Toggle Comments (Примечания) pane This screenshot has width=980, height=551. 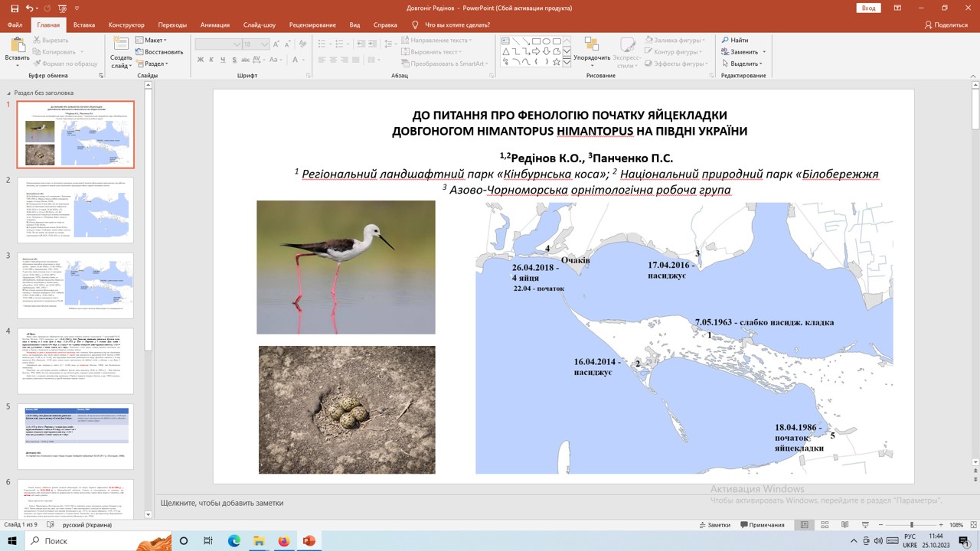tap(762, 525)
